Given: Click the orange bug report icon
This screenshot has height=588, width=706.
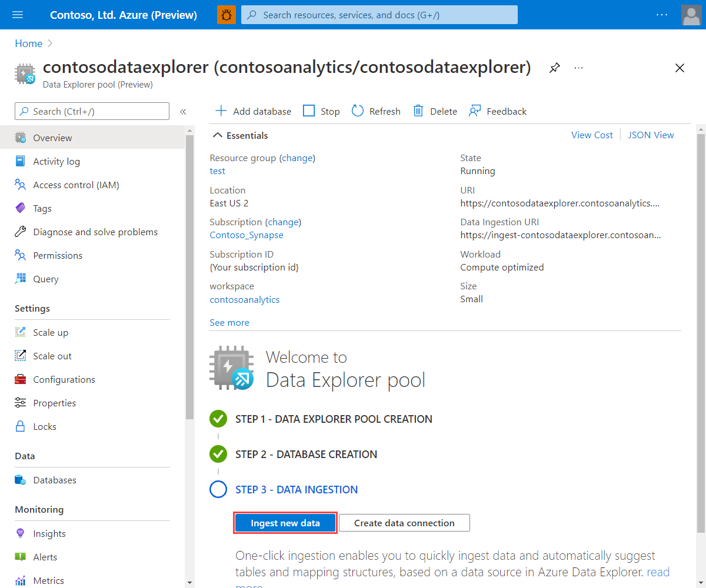Looking at the screenshot, I should pos(227,15).
